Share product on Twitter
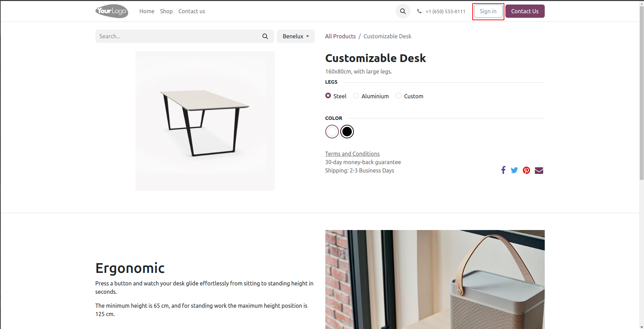This screenshot has height=329, width=644. (x=514, y=170)
